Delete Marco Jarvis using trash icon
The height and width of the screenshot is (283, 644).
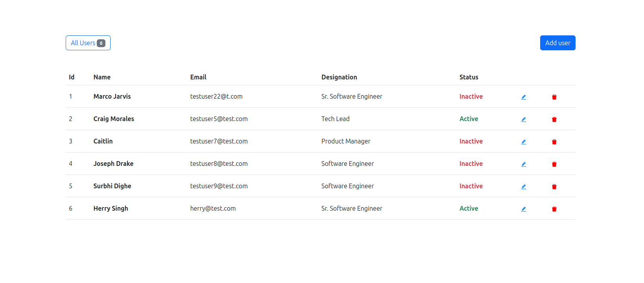pyautogui.click(x=554, y=97)
